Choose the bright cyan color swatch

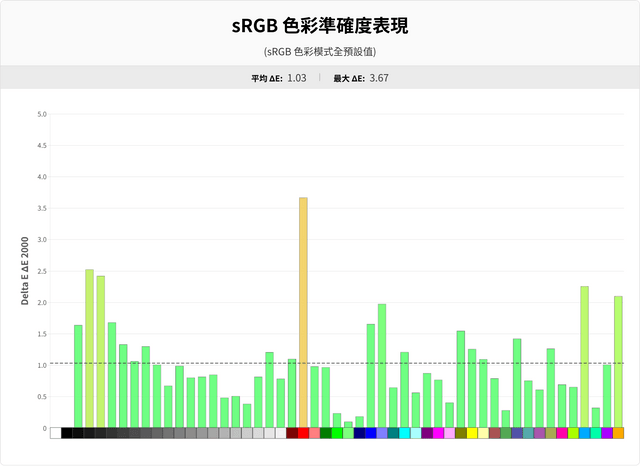click(404, 433)
